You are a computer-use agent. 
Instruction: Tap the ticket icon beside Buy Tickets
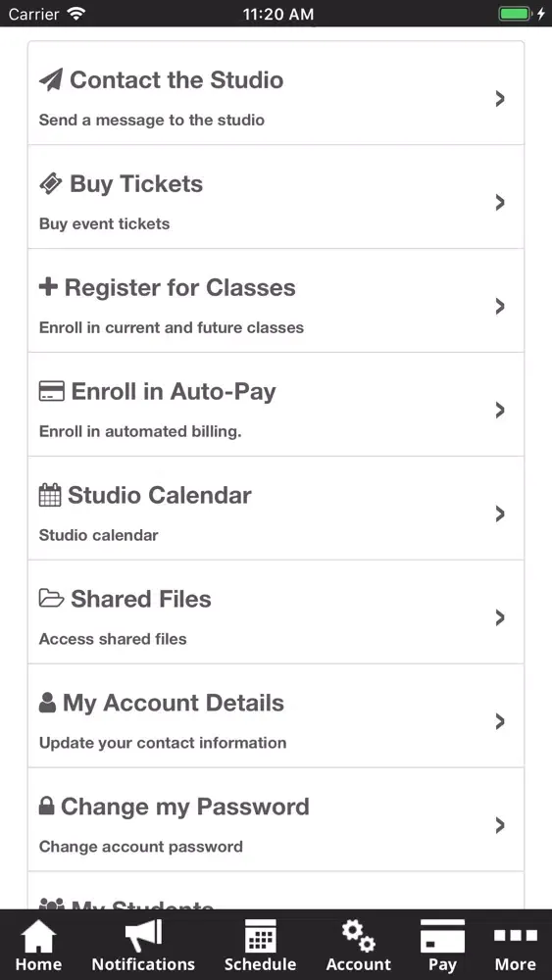[x=51, y=184]
